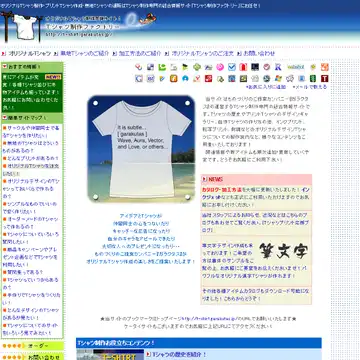Open sidebar link サークルや仲間同士で着るTシャツを作りたい
Screen dimensions: 360x360
coord(31,132)
